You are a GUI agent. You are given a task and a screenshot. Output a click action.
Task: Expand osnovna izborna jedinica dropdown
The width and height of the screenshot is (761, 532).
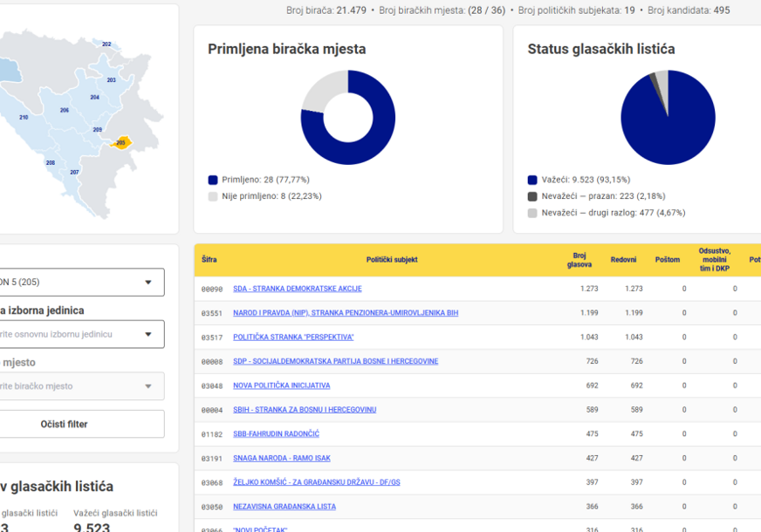pyautogui.click(x=81, y=334)
